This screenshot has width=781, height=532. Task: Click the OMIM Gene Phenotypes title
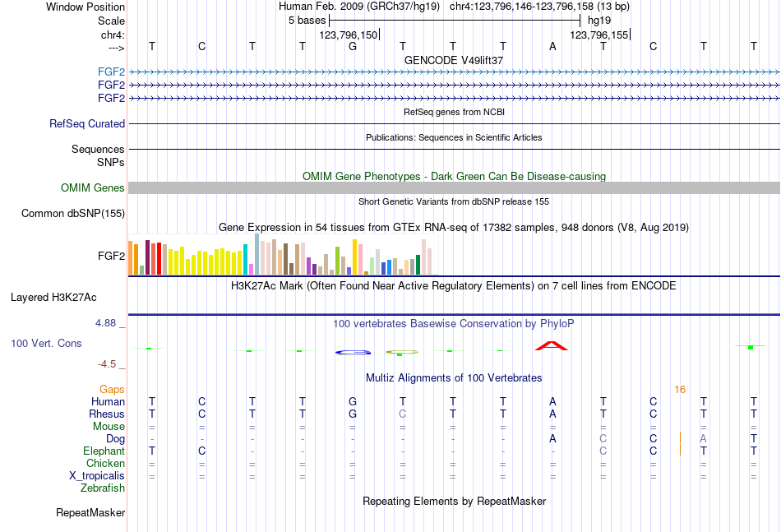point(454,176)
